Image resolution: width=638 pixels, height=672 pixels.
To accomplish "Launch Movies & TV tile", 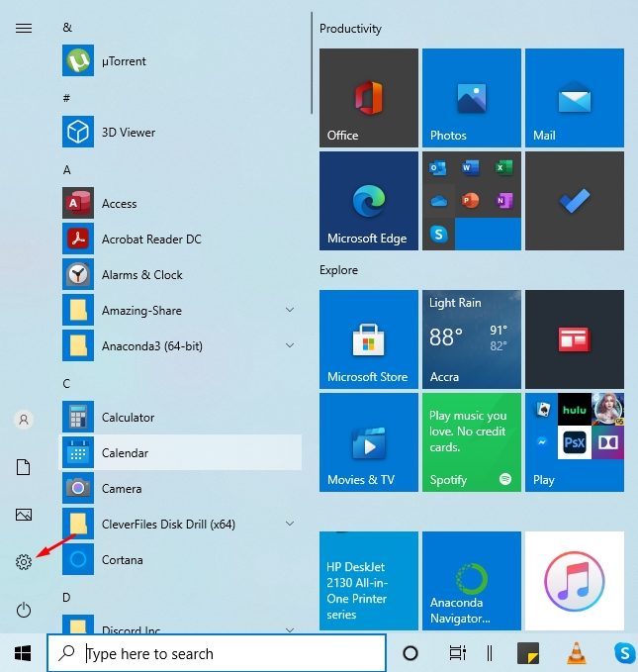I will click(x=369, y=442).
